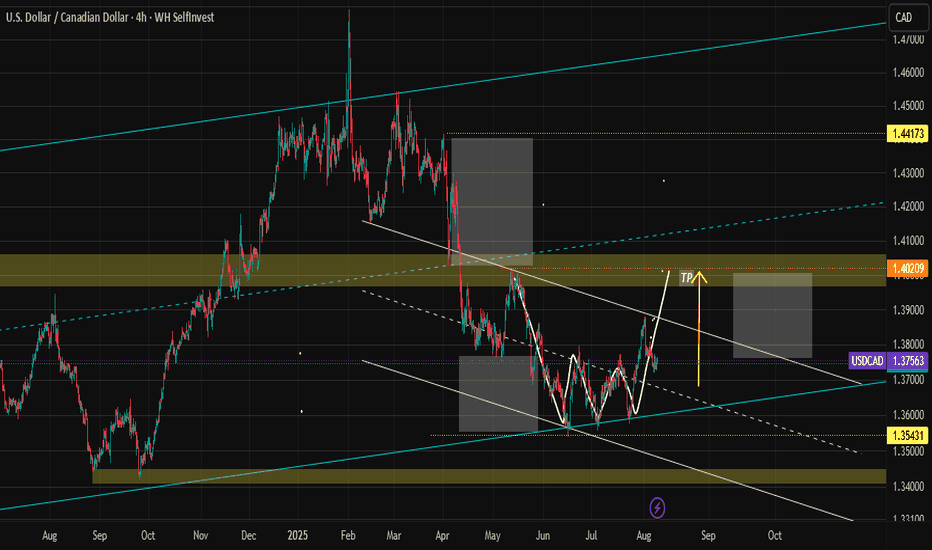
Task: Click the Feb label on time axis
Action: click(x=348, y=535)
